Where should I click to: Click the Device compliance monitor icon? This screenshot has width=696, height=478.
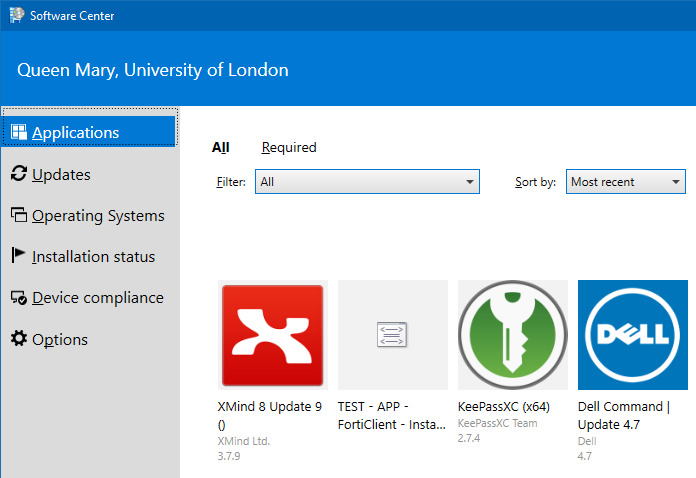pos(19,297)
